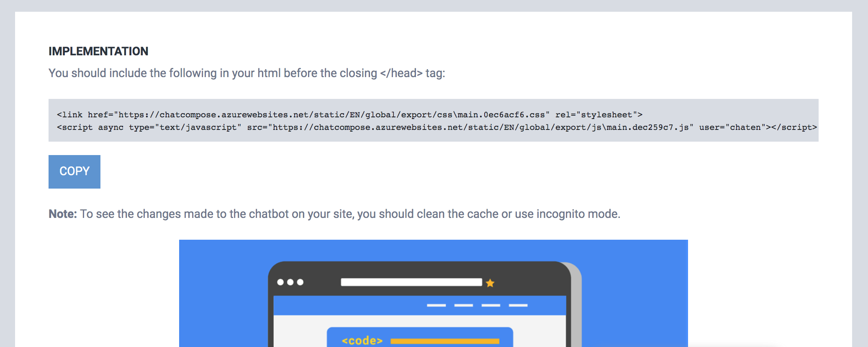Click the script async line of code
Image resolution: width=868 pixels, height=347 pixels.
point(437,127)
